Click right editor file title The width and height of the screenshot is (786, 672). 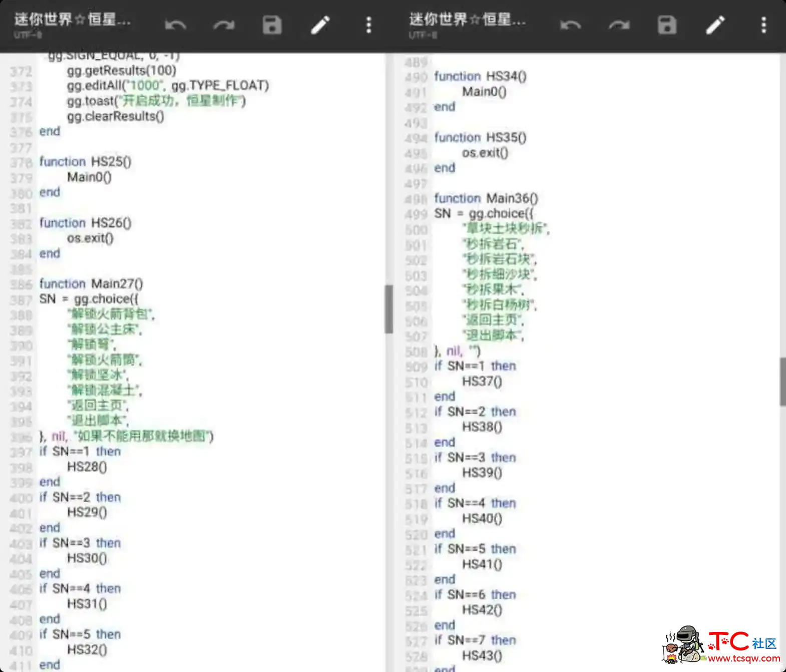click(468, 20)
